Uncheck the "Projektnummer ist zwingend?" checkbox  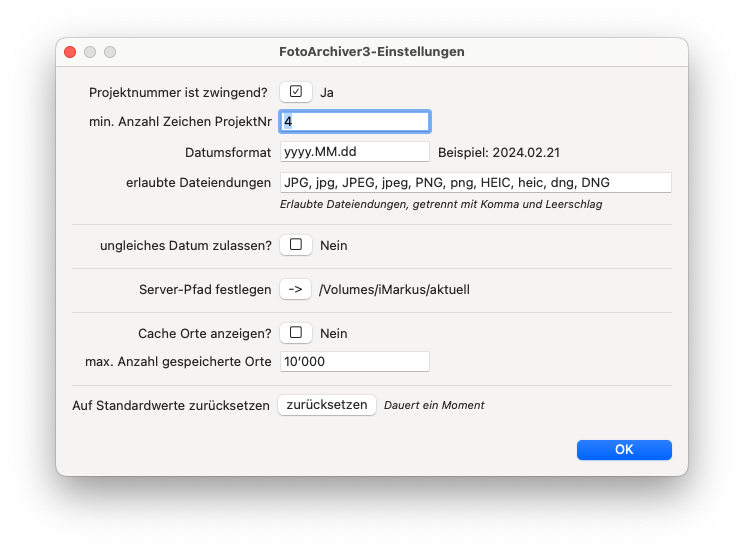click(x=295, y=92)
